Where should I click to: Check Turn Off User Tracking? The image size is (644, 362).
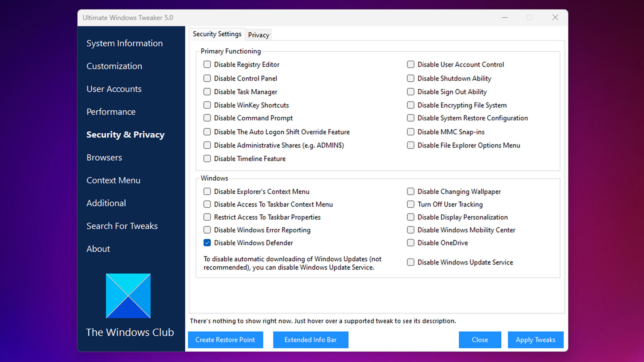[411, 204]
